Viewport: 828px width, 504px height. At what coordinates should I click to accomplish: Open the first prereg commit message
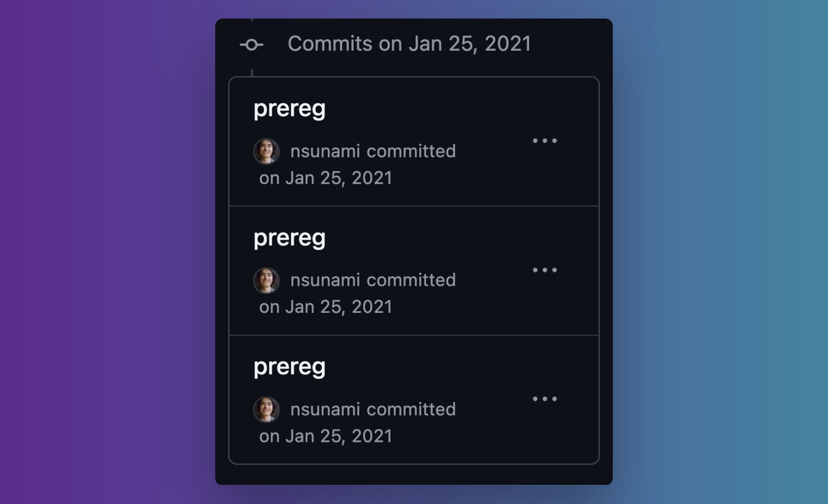290,108
